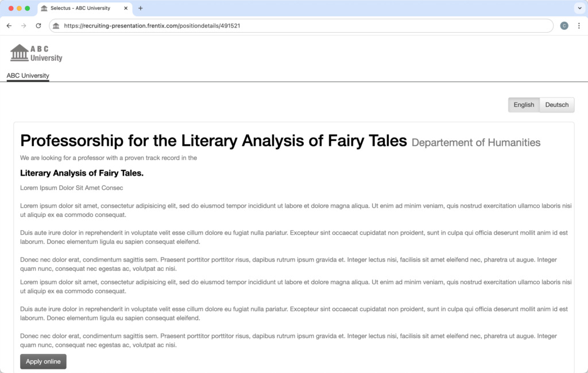This screenshot has width=588, height=373.
Task: Click the Lorem Ipsum Dolor Sit Amet Consec line
Action: point(72,188)
